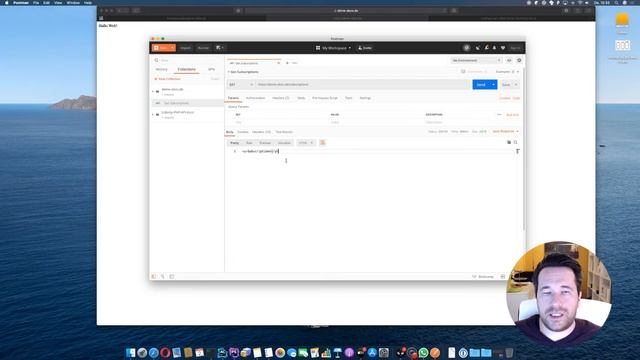Open the satellite capture requests icon
The height and width of the screenshot is (360, 640).
pyautogui.click(x=478, y=48)
